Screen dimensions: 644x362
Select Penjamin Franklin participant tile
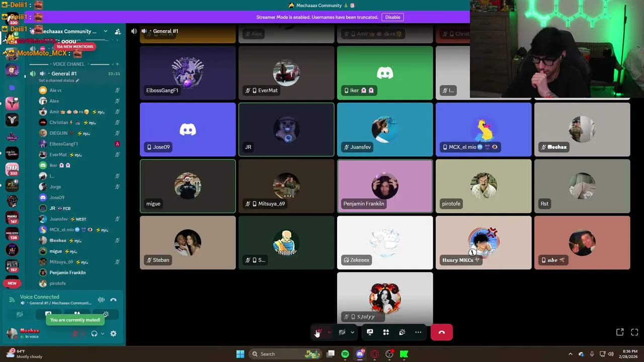pyautogui.click(x=385, y=187)
